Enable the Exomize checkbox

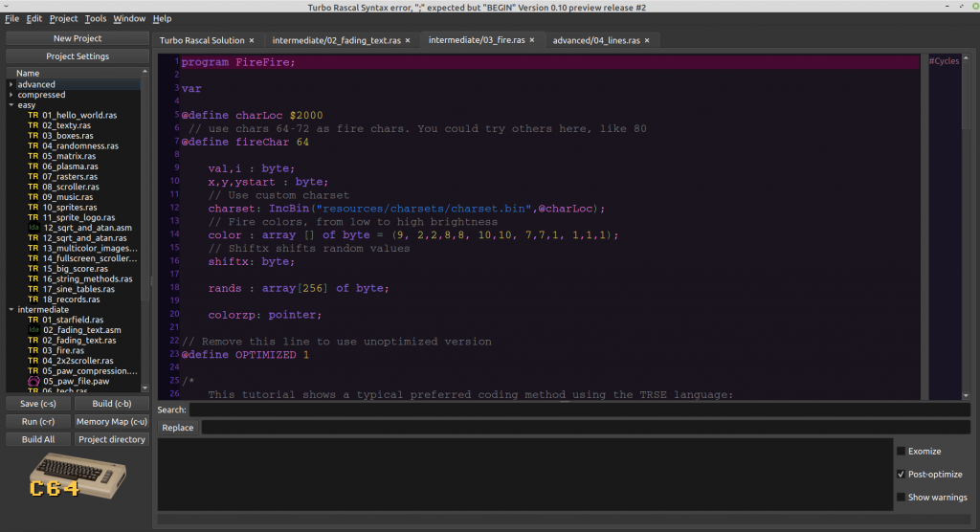point(901,452)
